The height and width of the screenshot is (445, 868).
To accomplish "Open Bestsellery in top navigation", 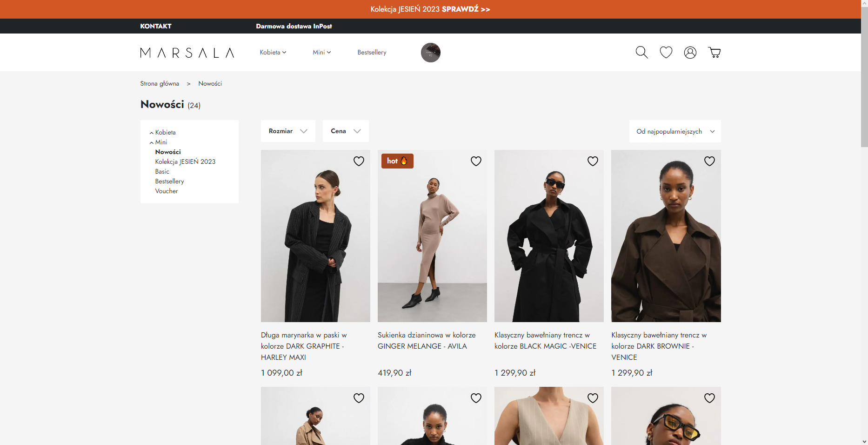I will (372, 52).
